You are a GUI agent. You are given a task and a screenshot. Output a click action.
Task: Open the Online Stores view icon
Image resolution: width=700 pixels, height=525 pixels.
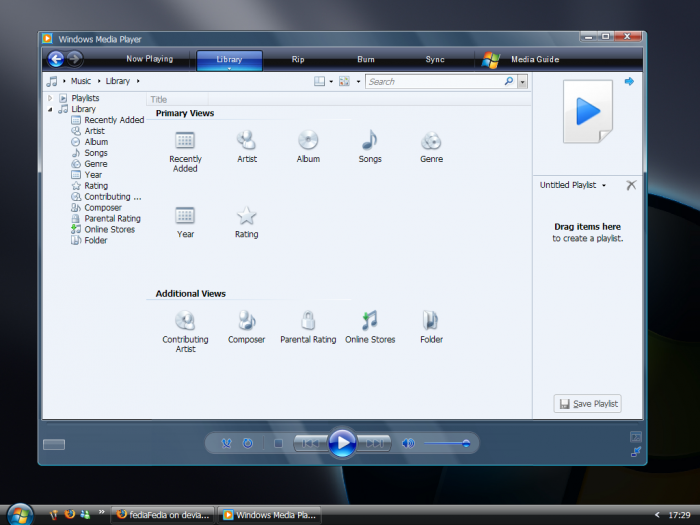[x=370, y=321]
